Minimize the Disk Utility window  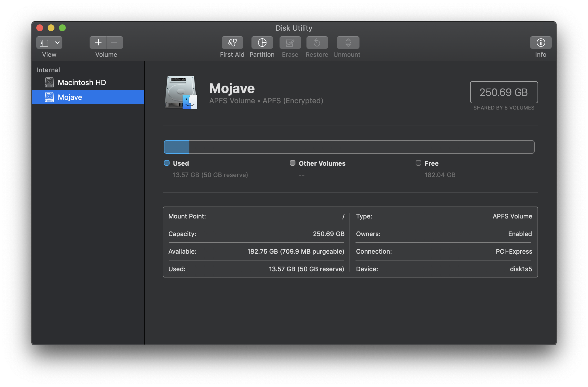click(x=51, y=28)
